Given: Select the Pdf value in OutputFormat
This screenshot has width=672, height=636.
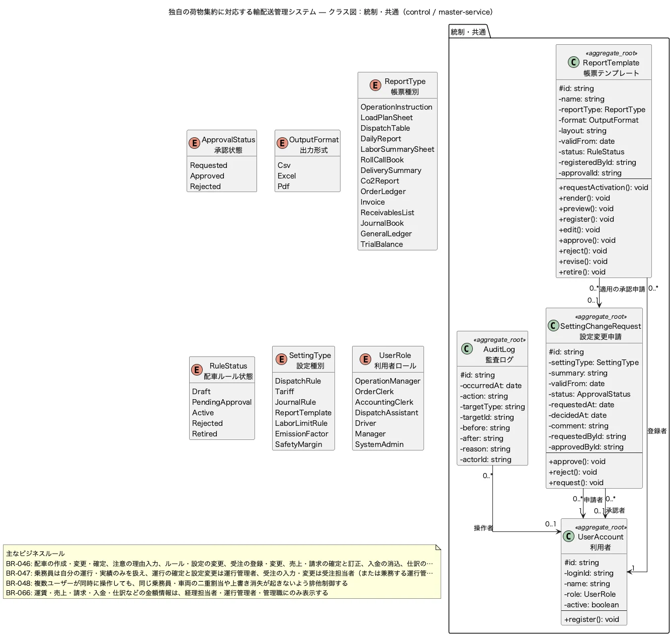Looking at the screenshot, I should coord(284,187).
